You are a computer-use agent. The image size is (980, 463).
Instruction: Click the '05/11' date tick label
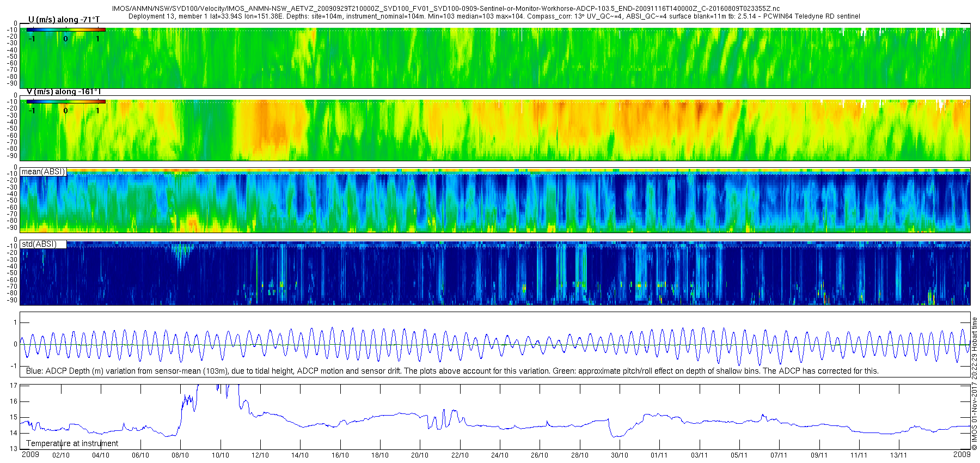739,455
